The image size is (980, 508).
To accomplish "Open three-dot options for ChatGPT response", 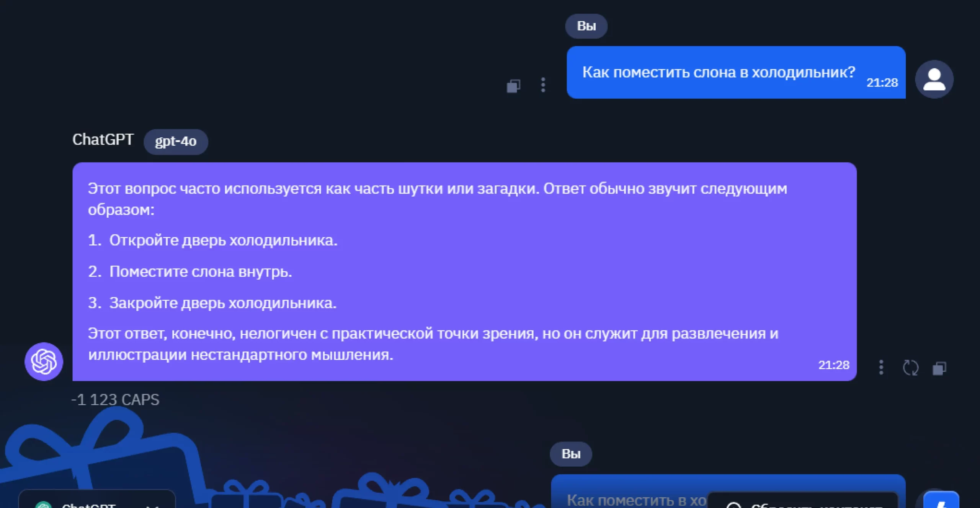I will [881, 368].
